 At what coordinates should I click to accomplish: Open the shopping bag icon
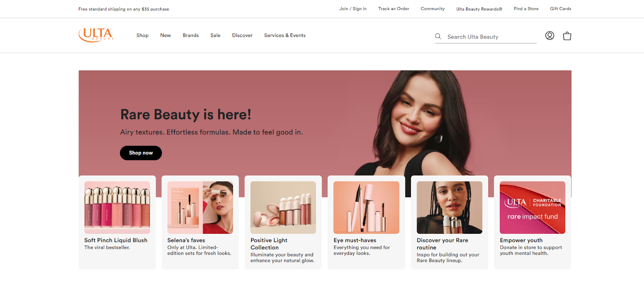(x=567, y=36)
